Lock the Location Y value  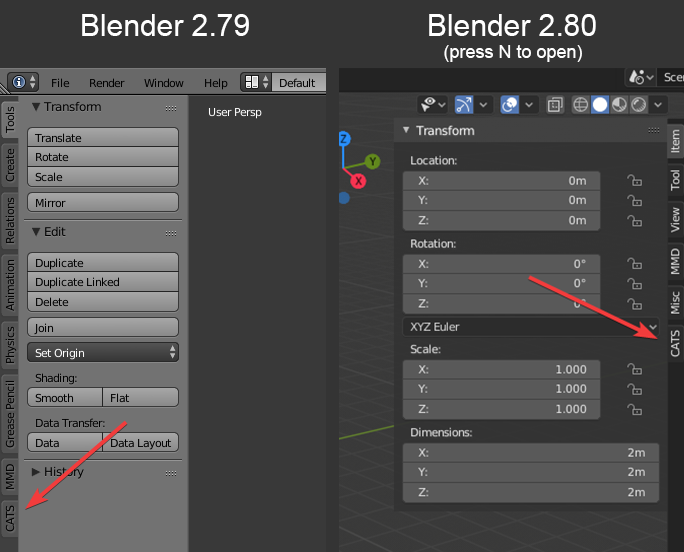tap(634, 200)
